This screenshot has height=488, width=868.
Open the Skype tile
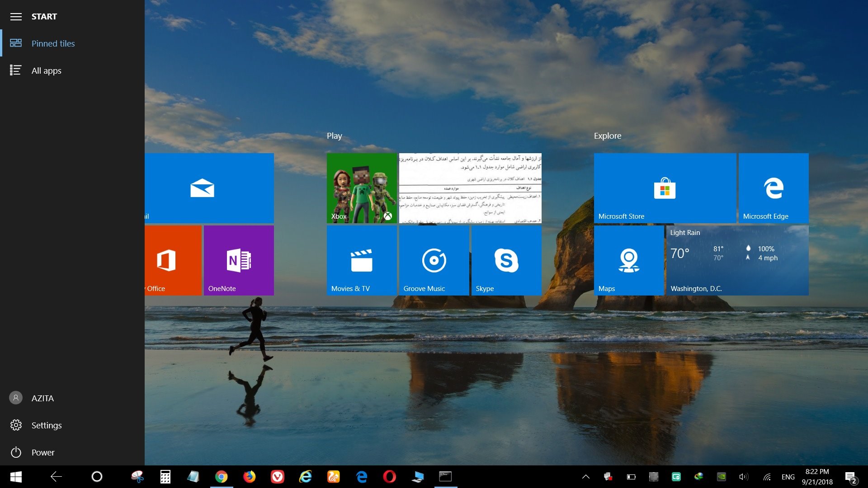coord(506,260)
